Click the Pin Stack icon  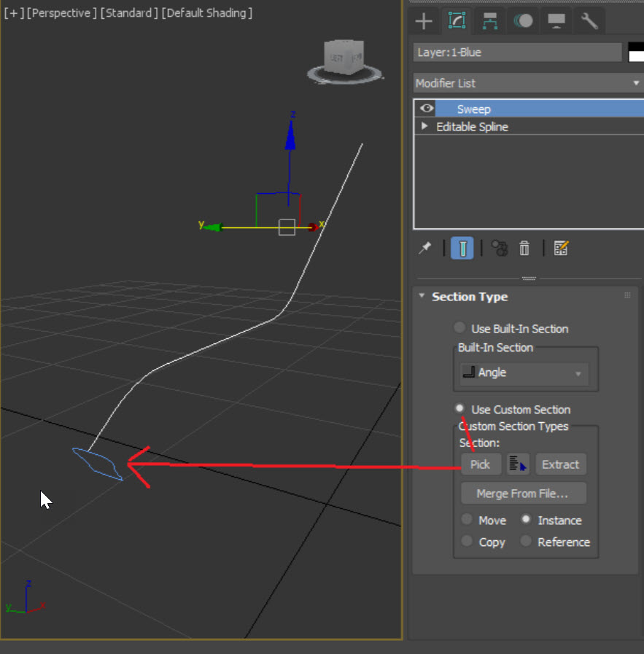point(425,248)
